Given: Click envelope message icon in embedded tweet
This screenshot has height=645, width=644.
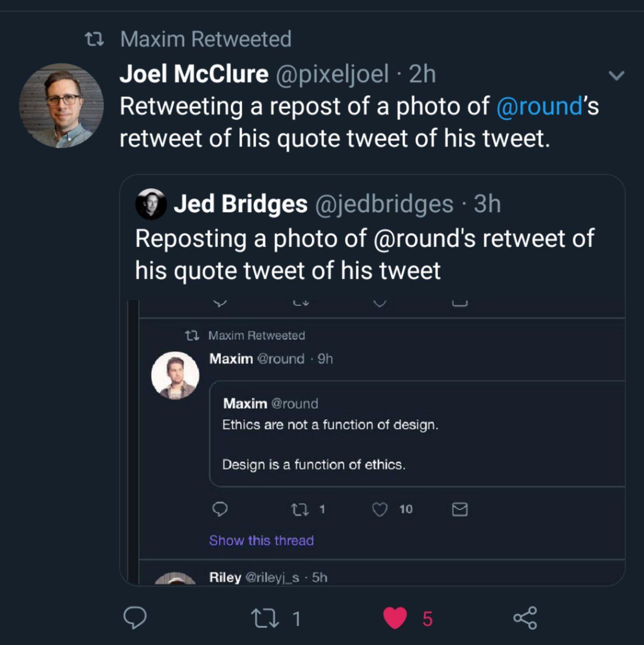Looking at the screenshot, I should [460, 509].
